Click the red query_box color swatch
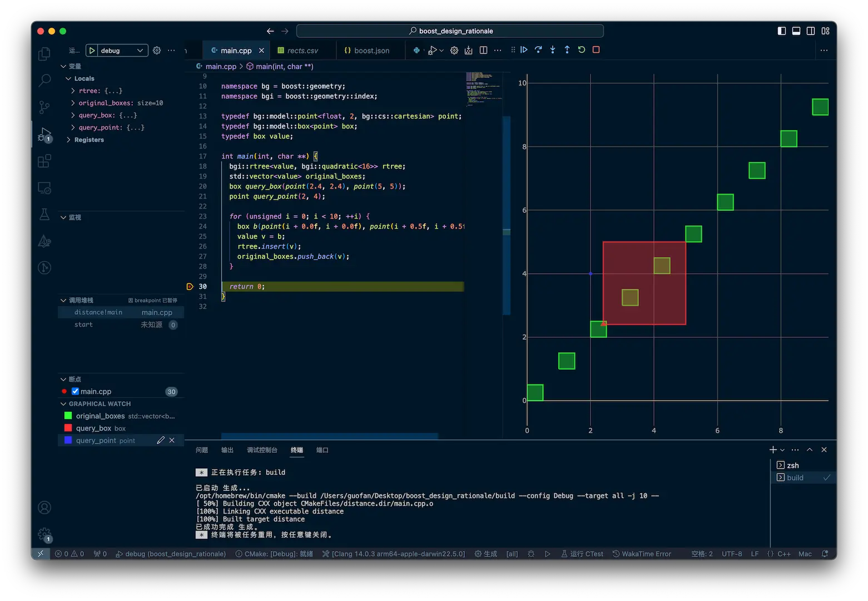This screenshot has width=868, height=601. 68,428
